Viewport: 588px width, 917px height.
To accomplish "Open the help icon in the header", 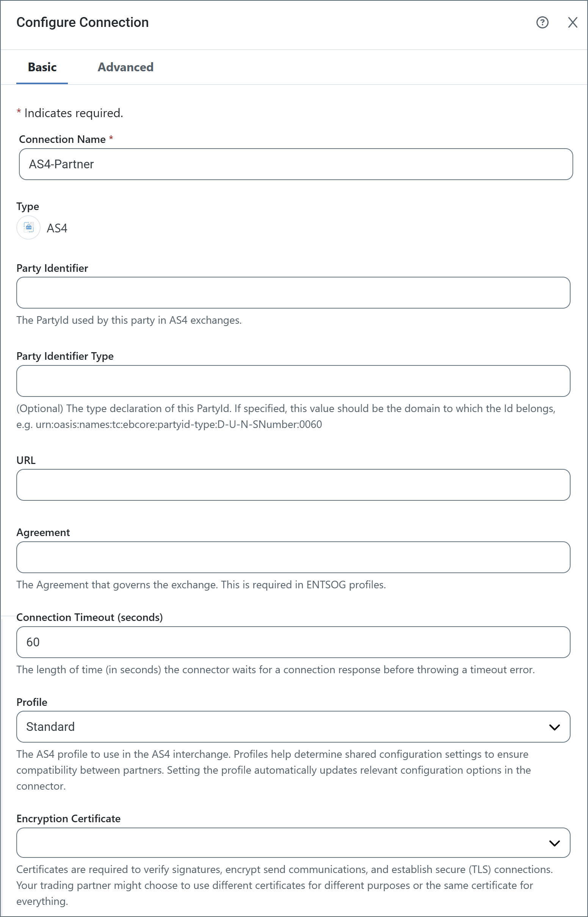I will tap(542, 22).
